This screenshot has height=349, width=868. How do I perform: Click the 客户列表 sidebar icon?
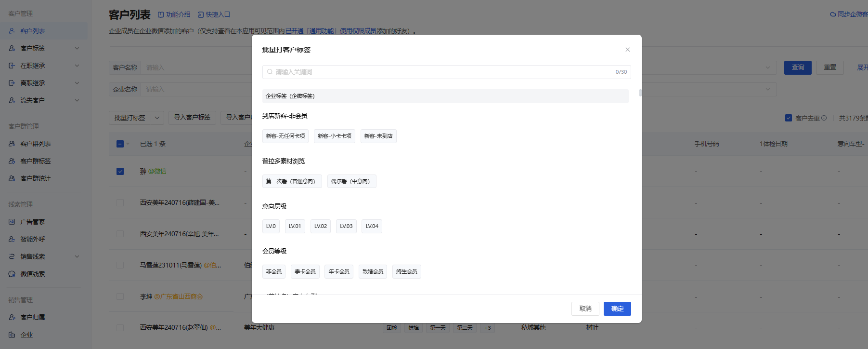pos(12,31)
